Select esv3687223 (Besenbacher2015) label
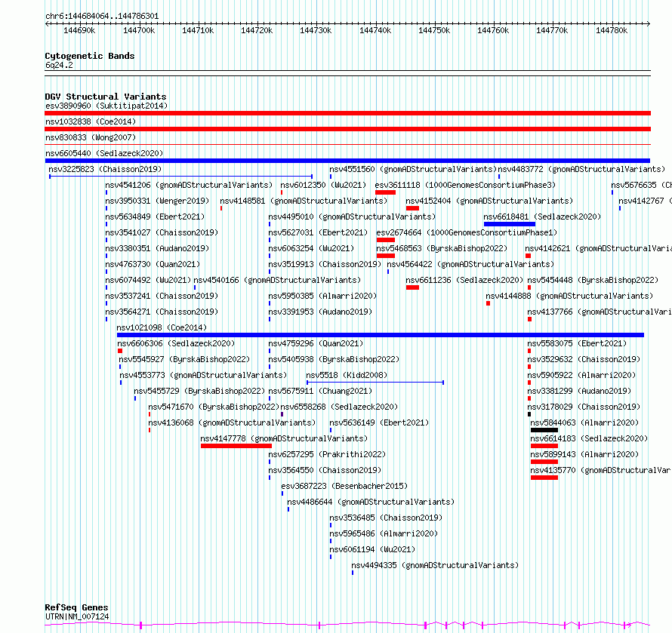The width and height of the screenshot is (672, 633). click(x=344, y=486)
